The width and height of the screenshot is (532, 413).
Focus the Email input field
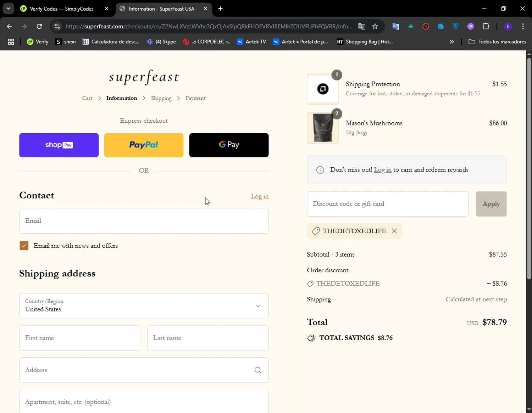(144, 221)
